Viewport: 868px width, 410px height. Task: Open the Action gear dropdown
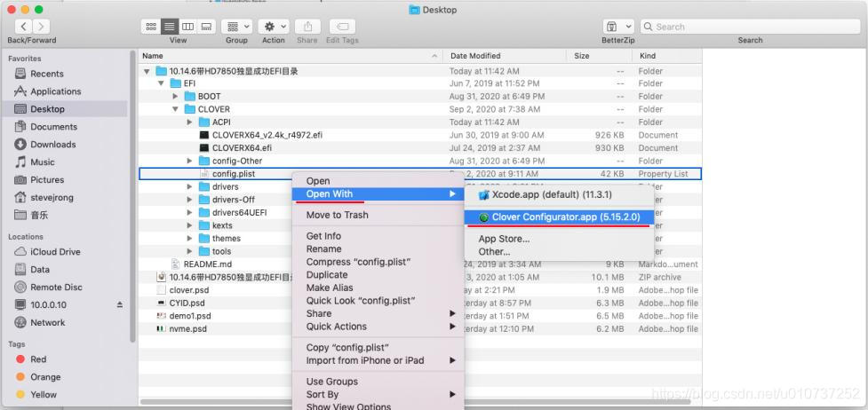click(274, 26)
